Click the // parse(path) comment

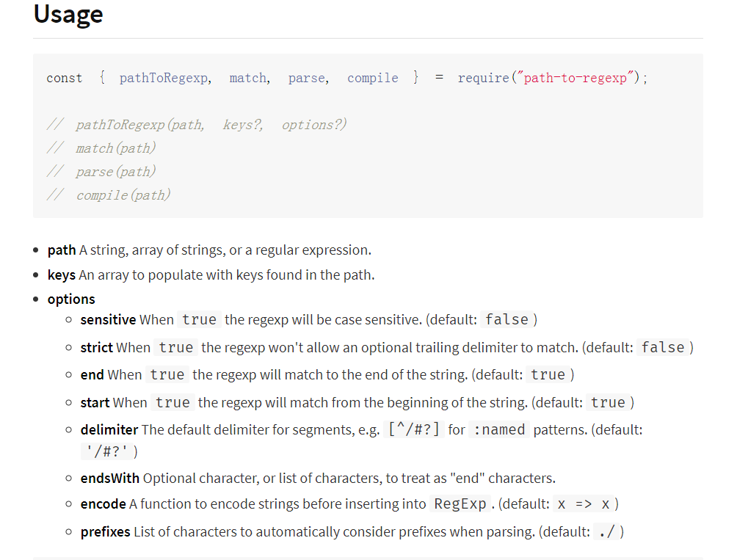pos(101,172)
